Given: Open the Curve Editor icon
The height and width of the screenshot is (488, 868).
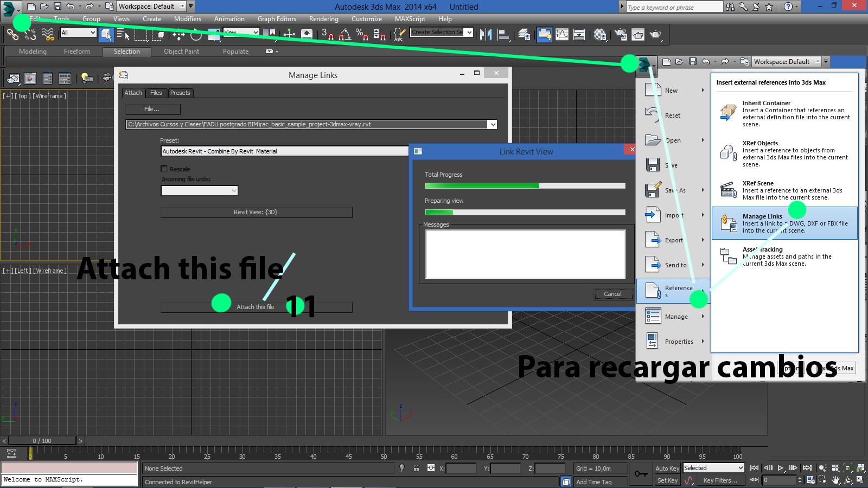Looking at the screenshot, I should 562,35.
